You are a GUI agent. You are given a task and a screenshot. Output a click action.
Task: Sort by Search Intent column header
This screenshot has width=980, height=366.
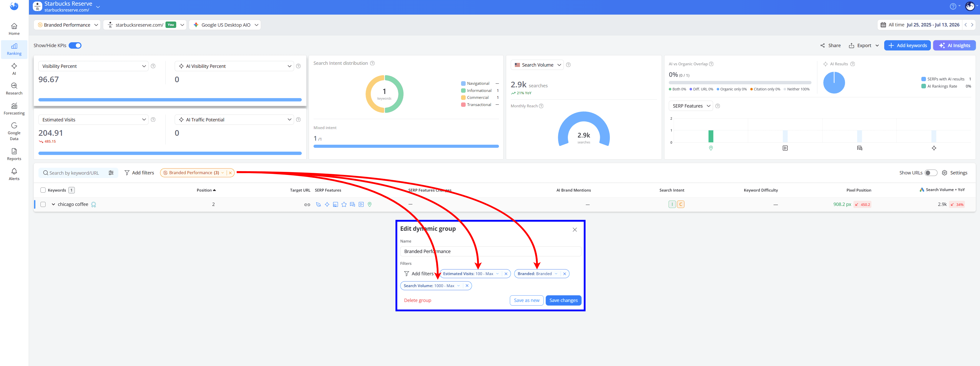pyautogui.click(x=671, y=190)
